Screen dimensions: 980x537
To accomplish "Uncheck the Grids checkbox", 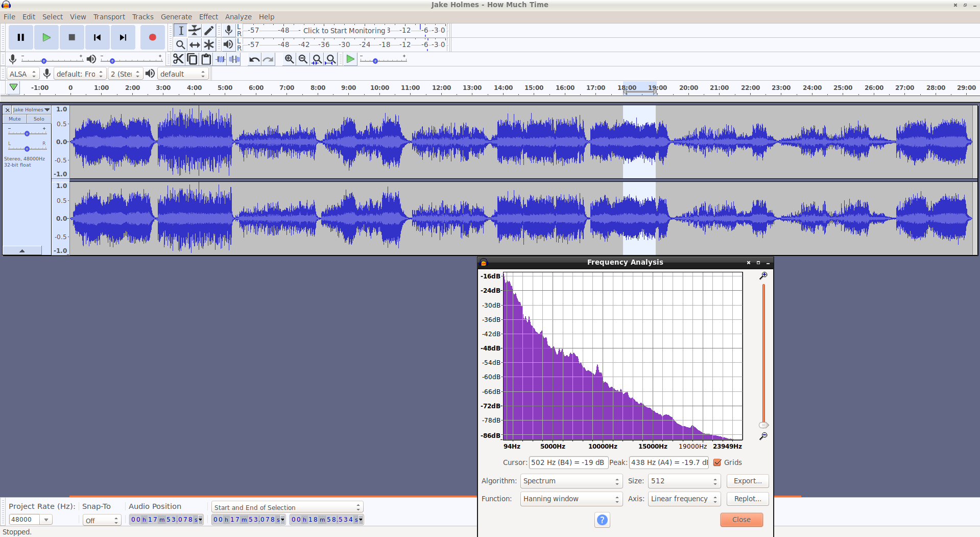I will point(718,462).
